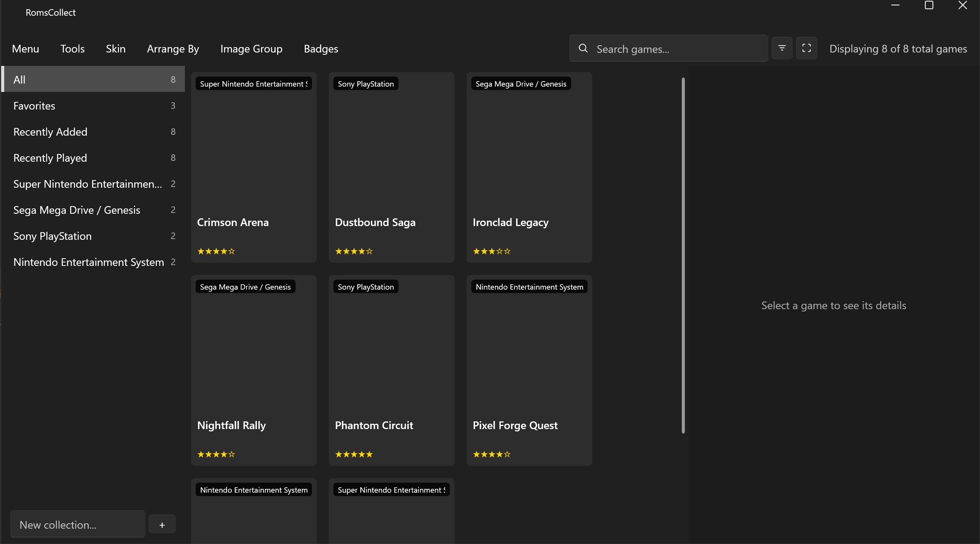
Task: Click the Displaying 8 of 8 total games text
Action: (898, 49)
